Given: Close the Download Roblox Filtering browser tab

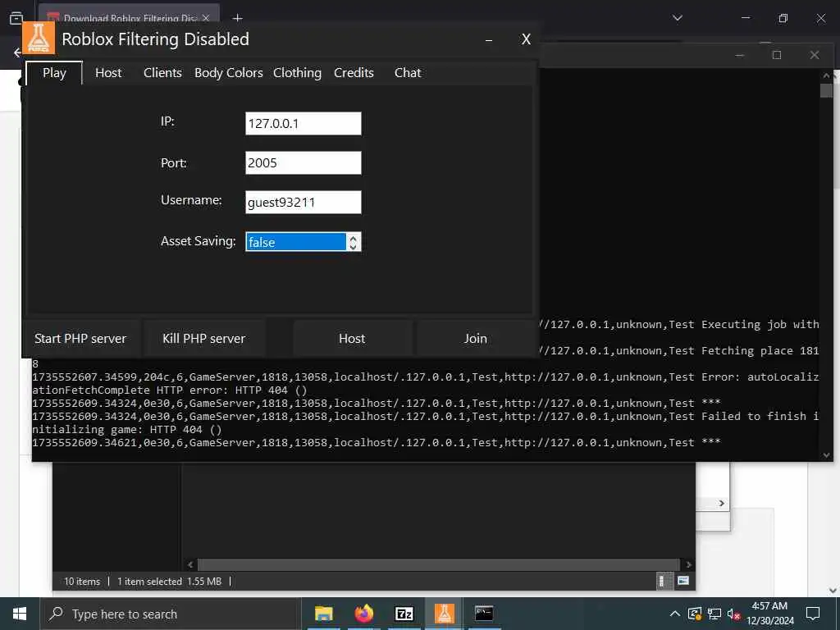Looking at the screenshot, I should click(206, 18).
